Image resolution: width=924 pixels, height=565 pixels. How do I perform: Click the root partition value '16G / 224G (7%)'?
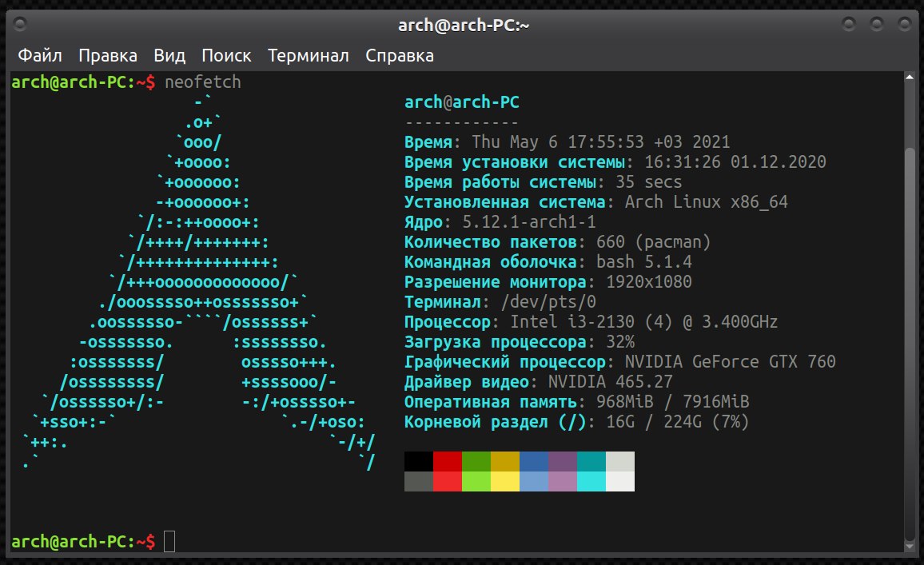tap(677, 422)
